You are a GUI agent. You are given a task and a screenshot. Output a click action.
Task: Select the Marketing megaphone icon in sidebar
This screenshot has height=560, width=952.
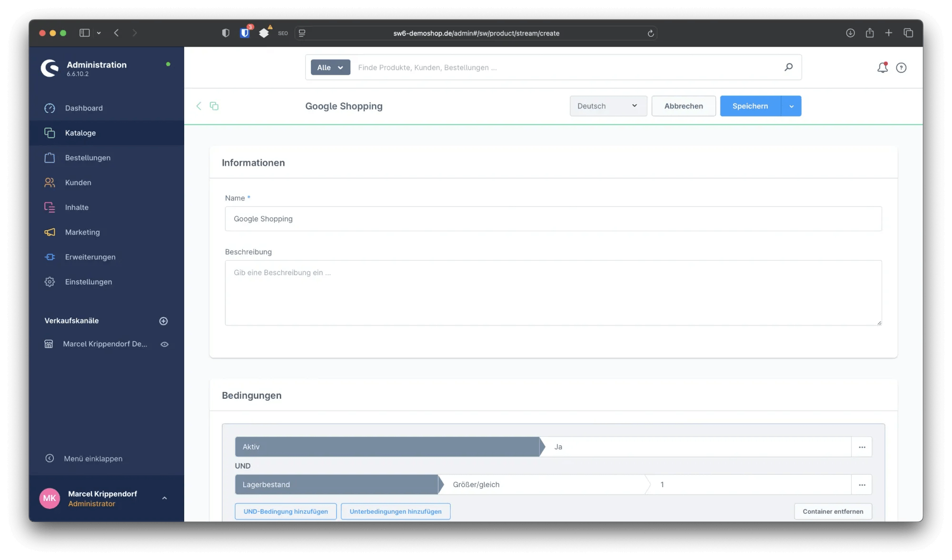coord(50,232)
